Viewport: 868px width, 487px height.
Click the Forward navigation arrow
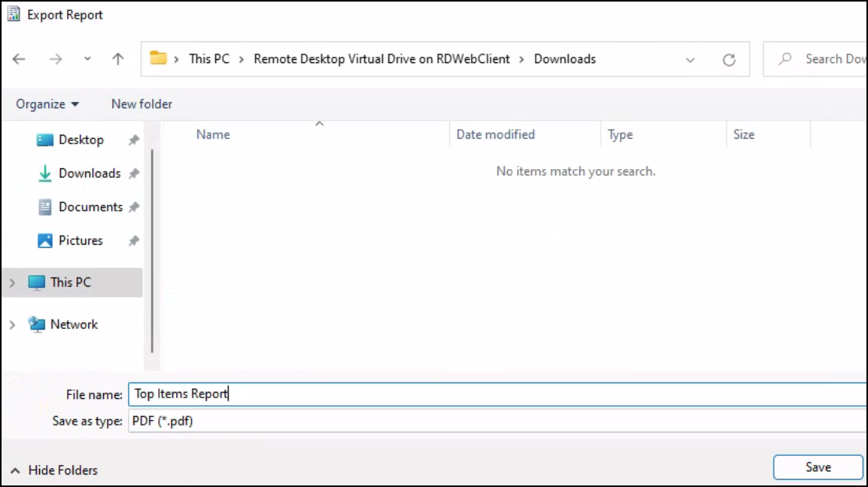(x=55, y=59)
